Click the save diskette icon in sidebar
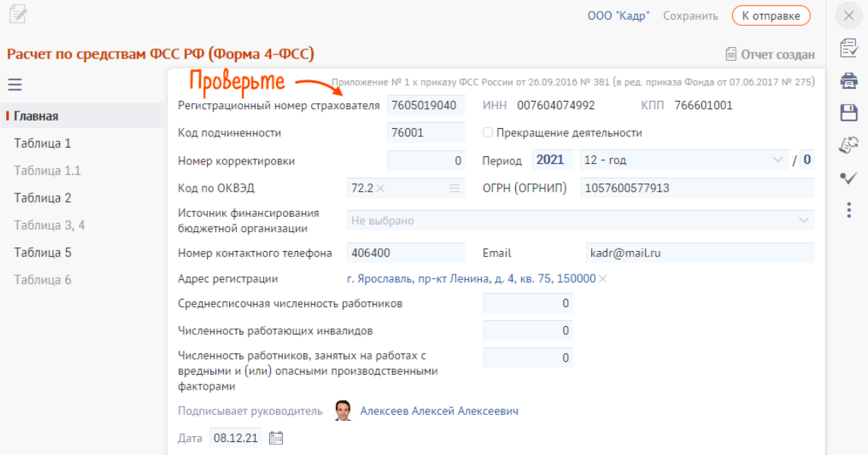This screenshot has height=455, width=868. 849,113
